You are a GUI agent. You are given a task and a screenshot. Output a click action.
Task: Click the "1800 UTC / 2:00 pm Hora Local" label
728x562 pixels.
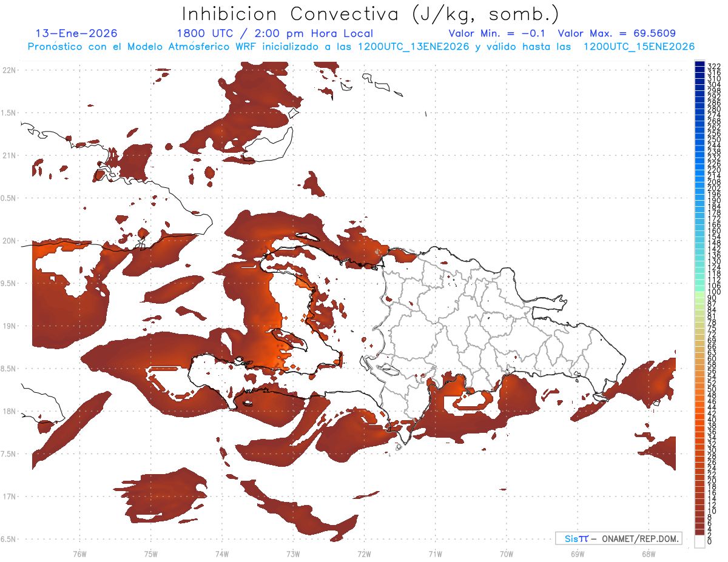275,33
